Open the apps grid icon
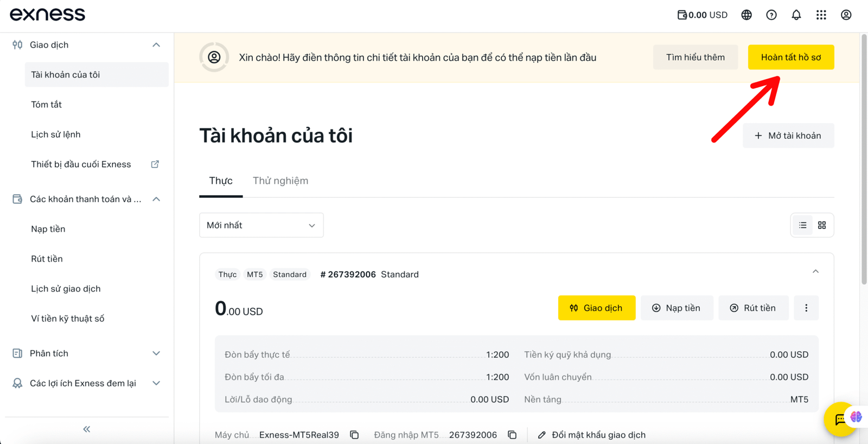 click(821, 15)
